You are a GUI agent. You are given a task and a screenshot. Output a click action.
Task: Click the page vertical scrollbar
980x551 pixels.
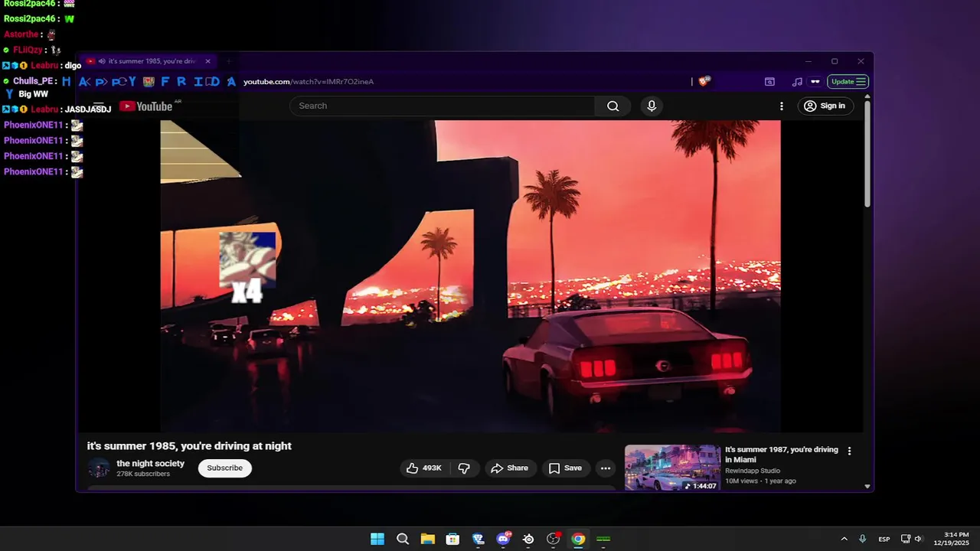867,153
